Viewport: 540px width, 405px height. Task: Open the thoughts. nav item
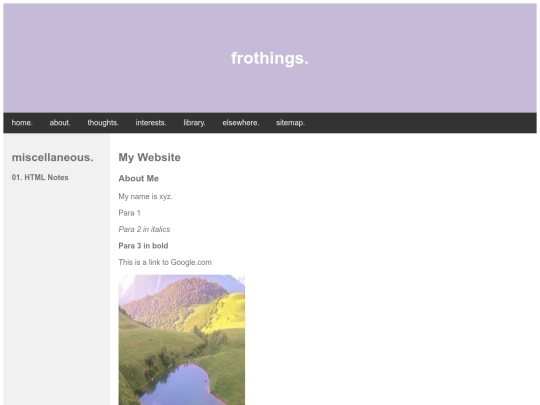[x=103, y=123]
